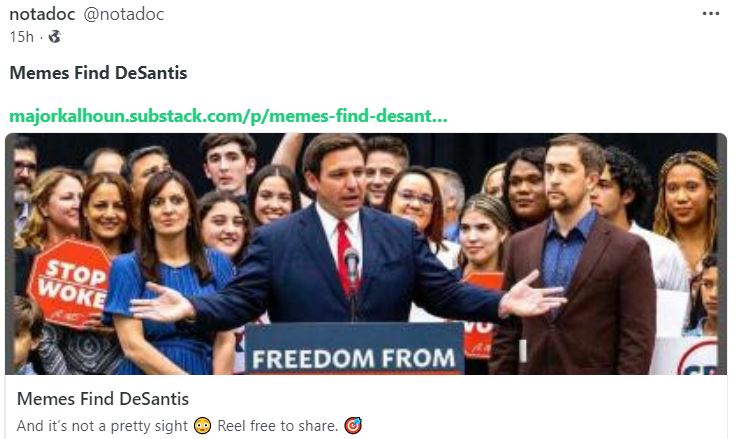This screenshot has height=439, width=737.
Task: Open the card title Memes Find DeSantis
Action: pos(103,399)
